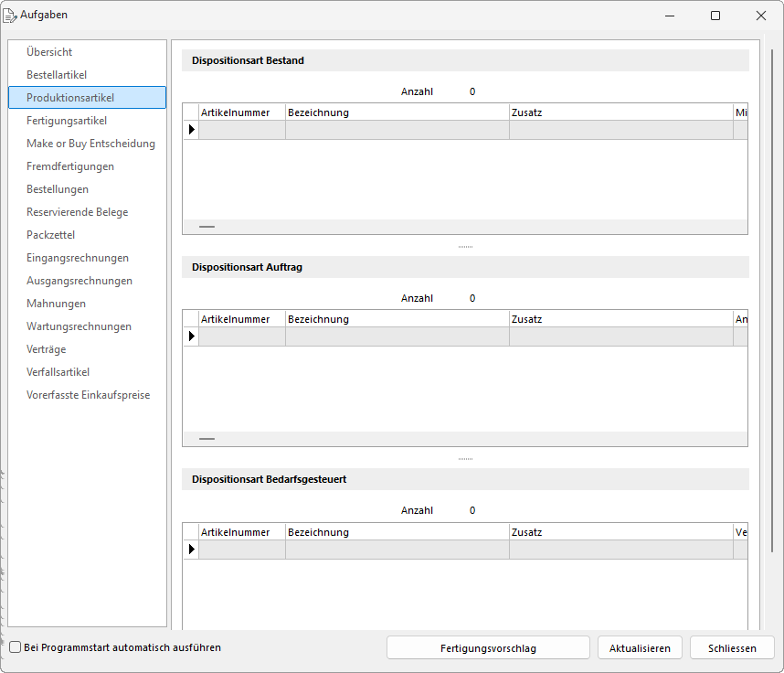Click the Mi column header in Bestand table
The image size is (784, 673).
coord(740,112)
